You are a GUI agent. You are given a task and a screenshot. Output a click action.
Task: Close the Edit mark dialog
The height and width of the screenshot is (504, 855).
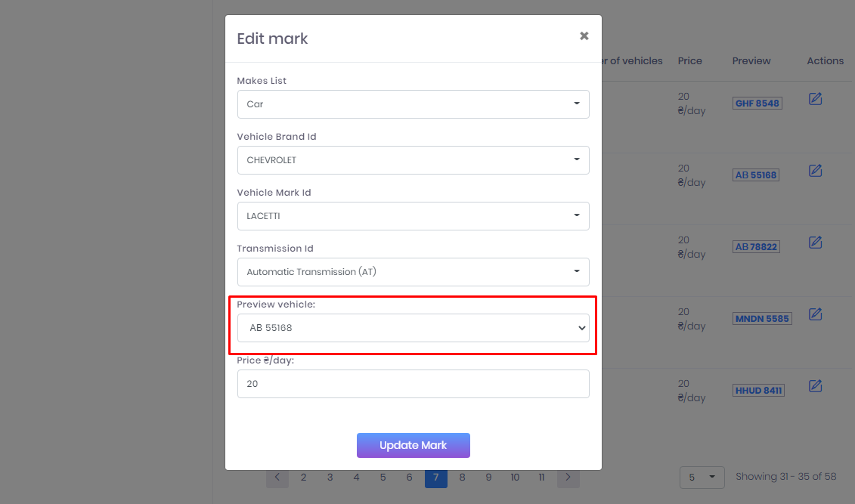584,36
